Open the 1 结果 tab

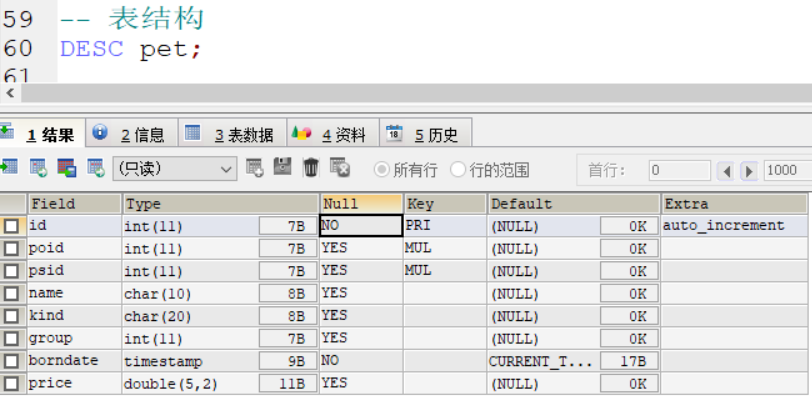[x=42, y=135]
